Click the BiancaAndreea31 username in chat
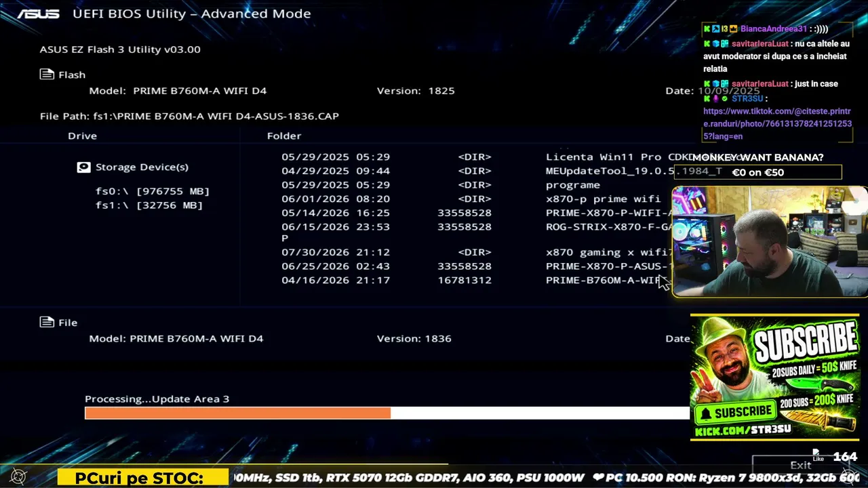This screenshot has width=868, height=488. click(774, 29)
